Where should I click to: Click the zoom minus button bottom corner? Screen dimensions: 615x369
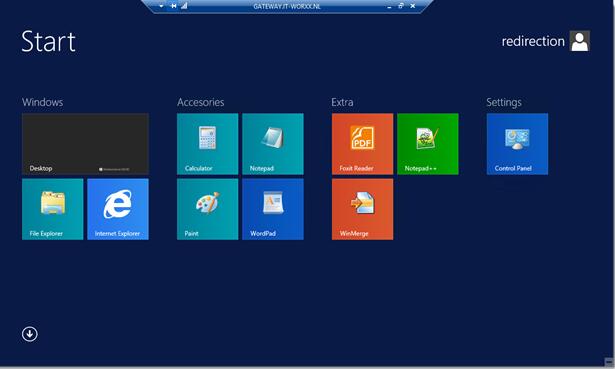click(609, 362)
